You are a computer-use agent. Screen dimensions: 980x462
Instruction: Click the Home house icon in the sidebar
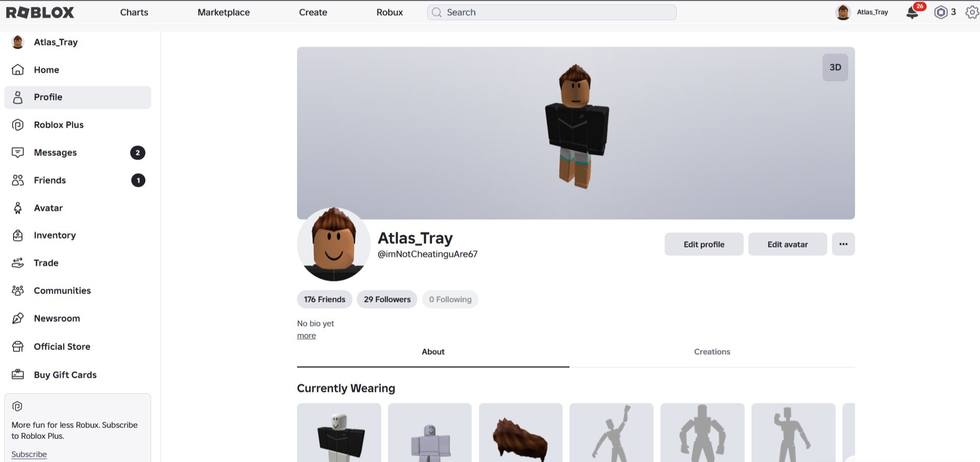pyautogui.click(x=18, y=70)
